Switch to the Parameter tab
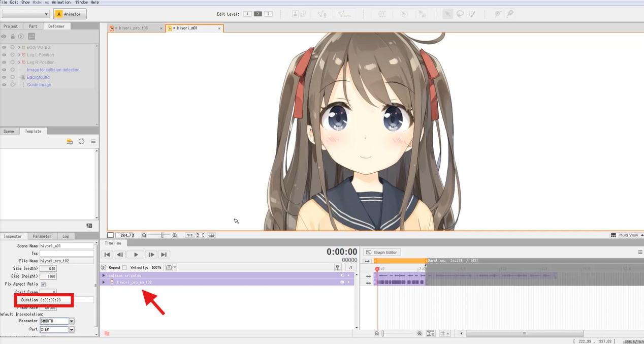 pos(42,236)
